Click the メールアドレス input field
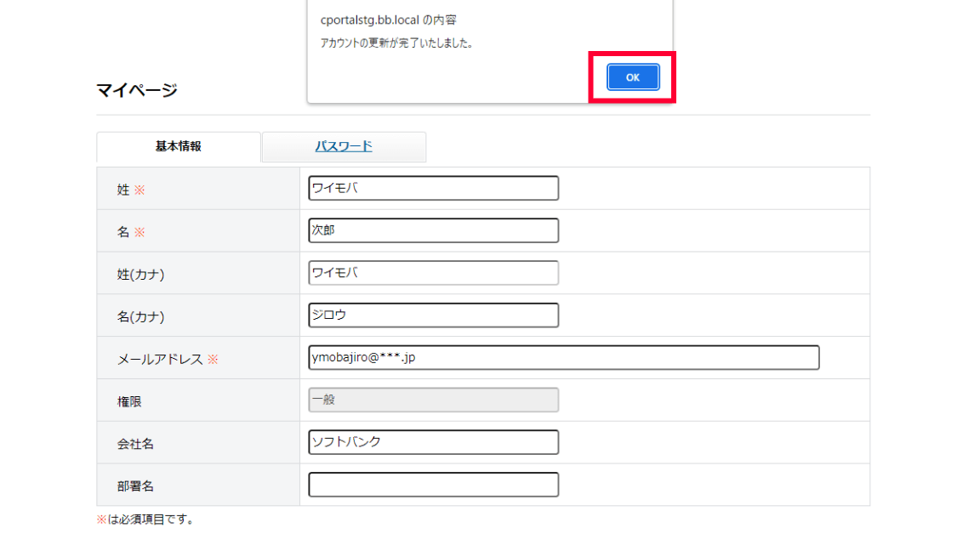 click(563, 358)
